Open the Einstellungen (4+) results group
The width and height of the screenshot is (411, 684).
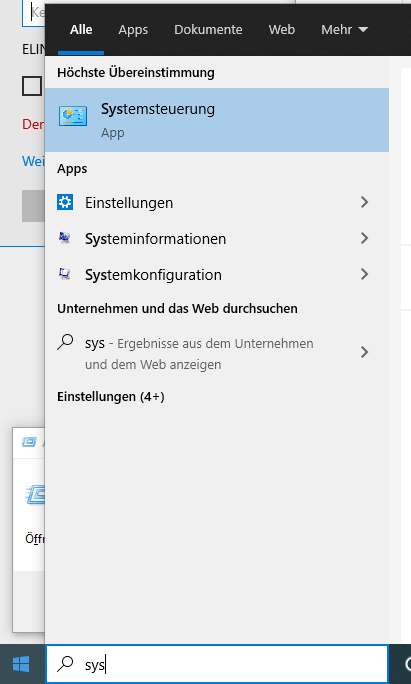coord(111,397)
